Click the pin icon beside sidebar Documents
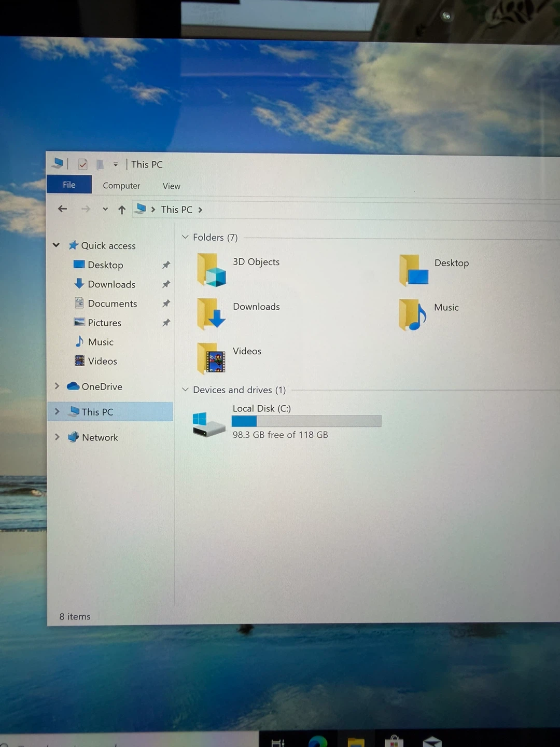 (166, 303)
